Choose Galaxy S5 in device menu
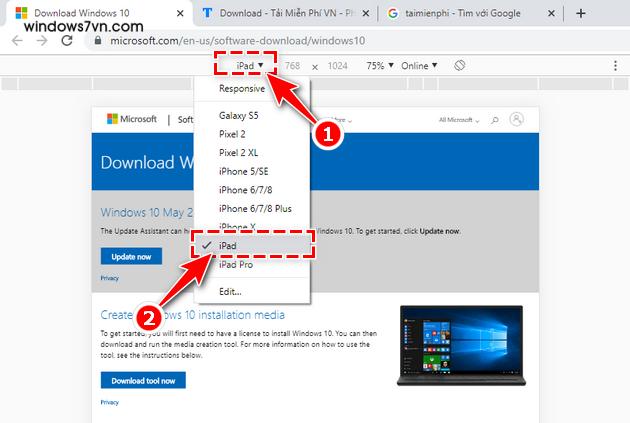The width and height of the screenshot is (630, 423). 237,115
